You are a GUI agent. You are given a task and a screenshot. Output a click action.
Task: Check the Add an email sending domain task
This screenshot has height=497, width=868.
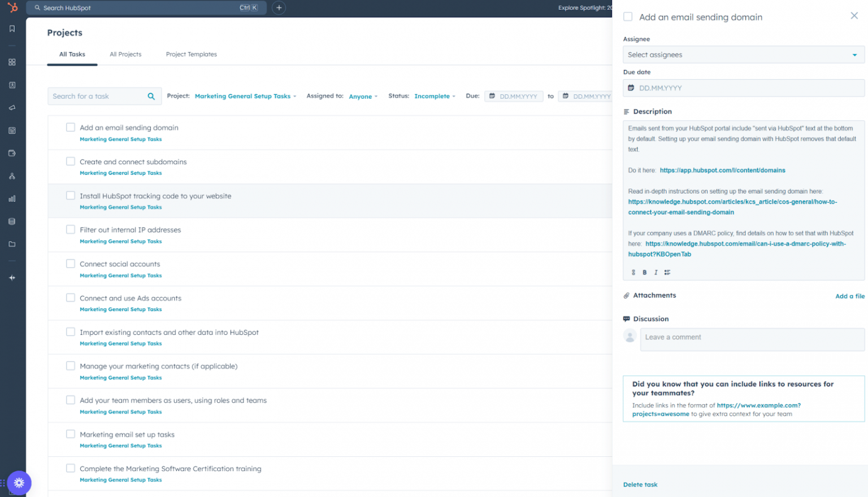point(70,127)
